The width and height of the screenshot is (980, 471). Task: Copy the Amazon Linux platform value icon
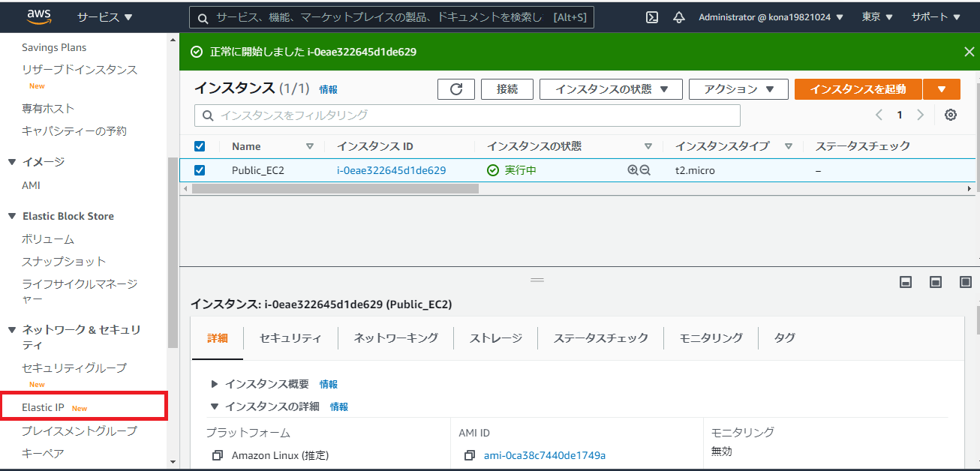pyautogui.click(x=218, y=455)
